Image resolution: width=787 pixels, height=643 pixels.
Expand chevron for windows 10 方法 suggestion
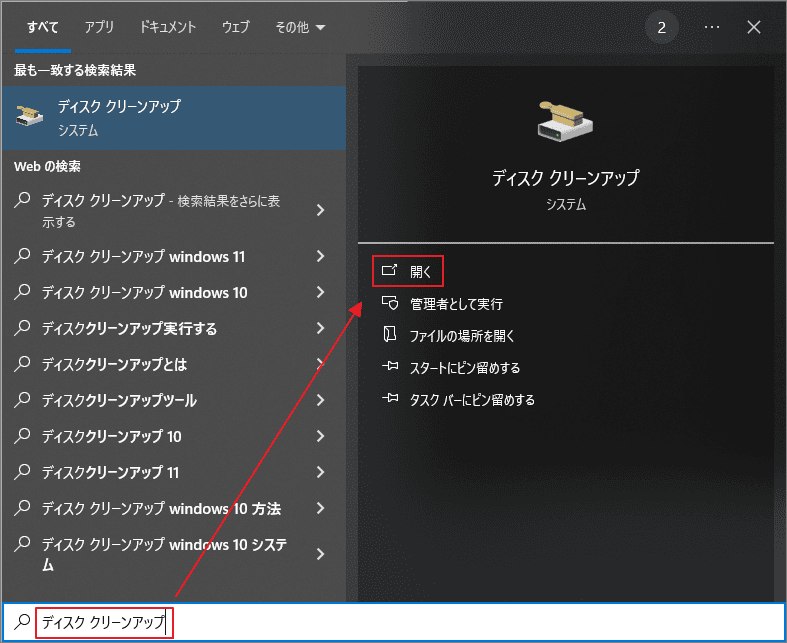pos(321,508)
